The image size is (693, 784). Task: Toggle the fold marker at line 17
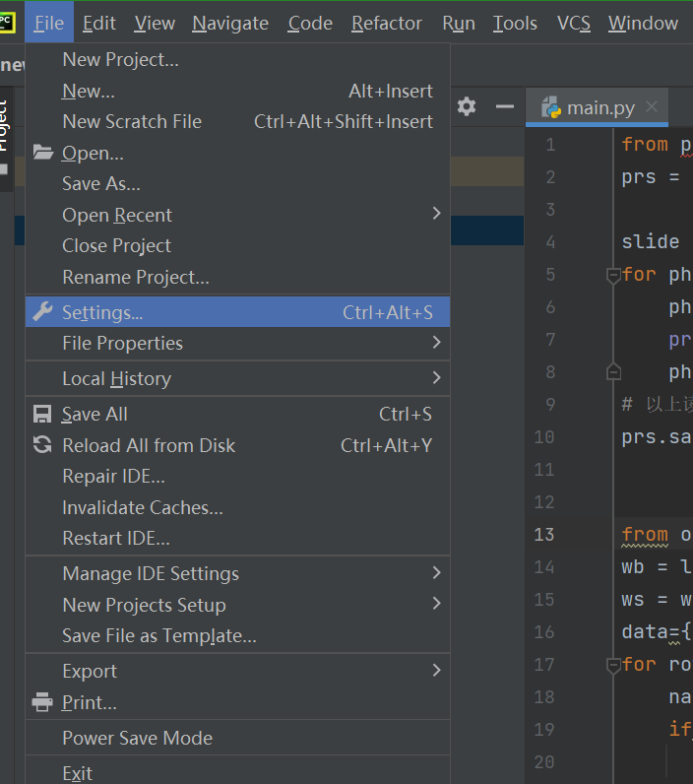pyautogui.click(x=613, y=664)
